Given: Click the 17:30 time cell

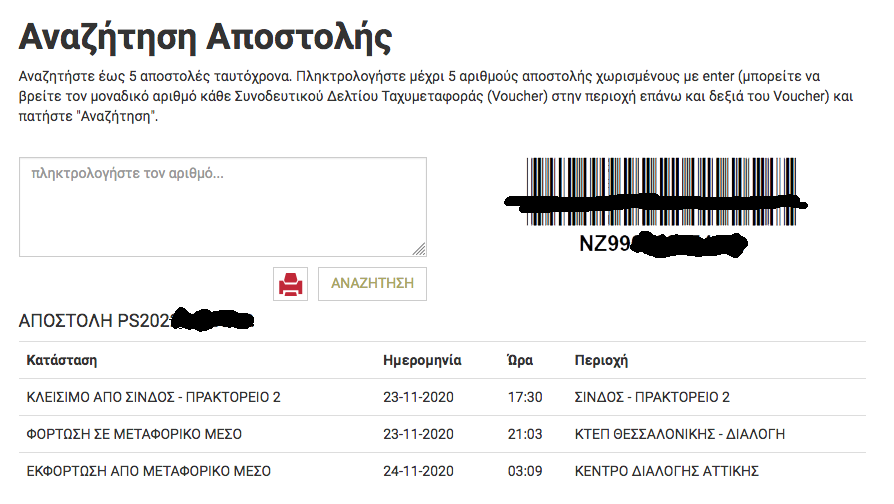Looking at the screenshot, I should (525, 397).
